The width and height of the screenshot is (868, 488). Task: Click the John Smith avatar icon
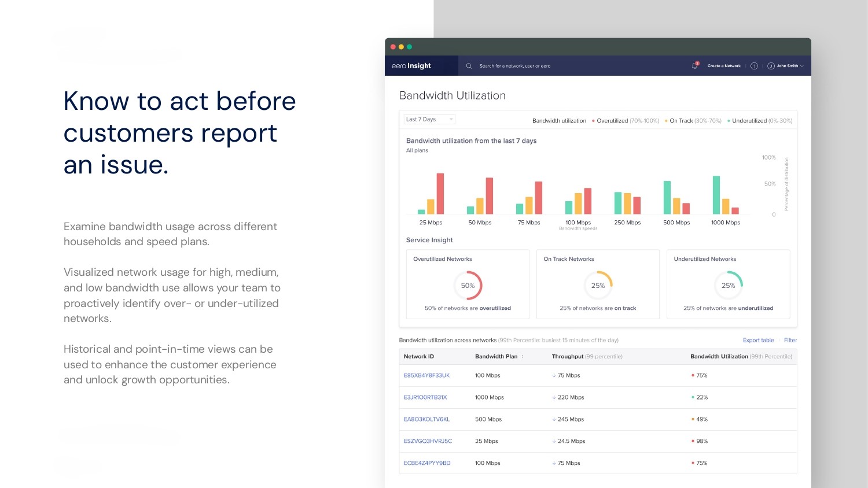tap(771, 66)
